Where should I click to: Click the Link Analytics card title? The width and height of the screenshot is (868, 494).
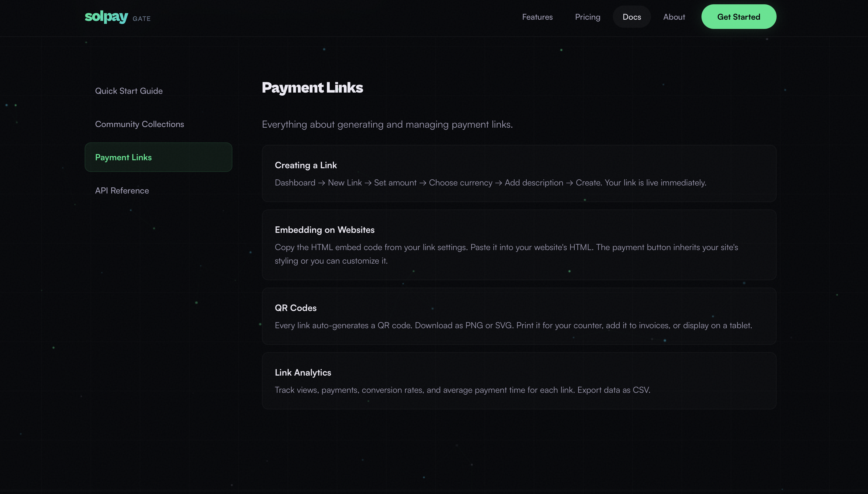303,372
